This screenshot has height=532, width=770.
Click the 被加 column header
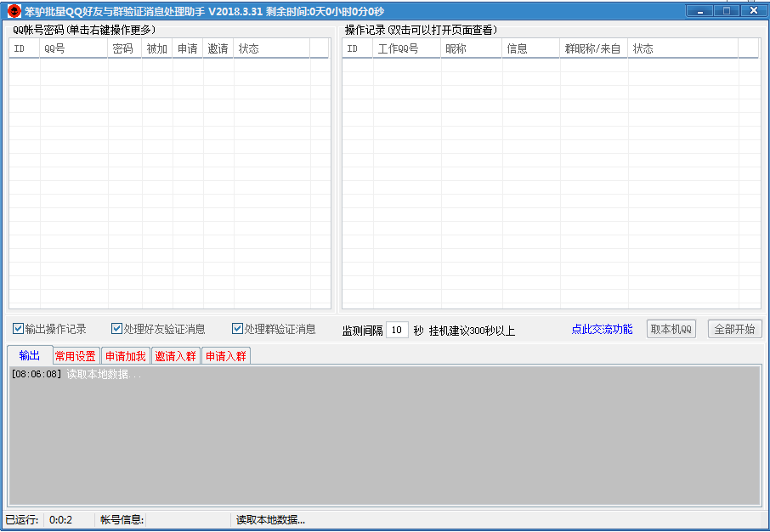(x=157, y=48)
